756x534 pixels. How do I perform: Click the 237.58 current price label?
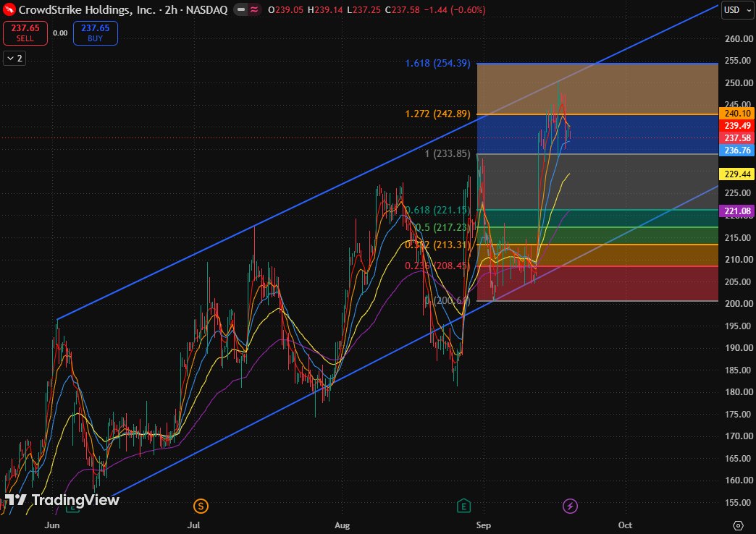coord(737,137)
